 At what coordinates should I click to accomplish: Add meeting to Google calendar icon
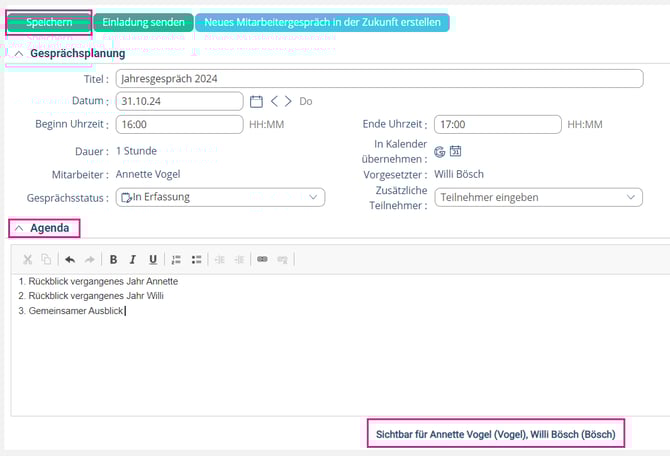[x=439, y=151]
